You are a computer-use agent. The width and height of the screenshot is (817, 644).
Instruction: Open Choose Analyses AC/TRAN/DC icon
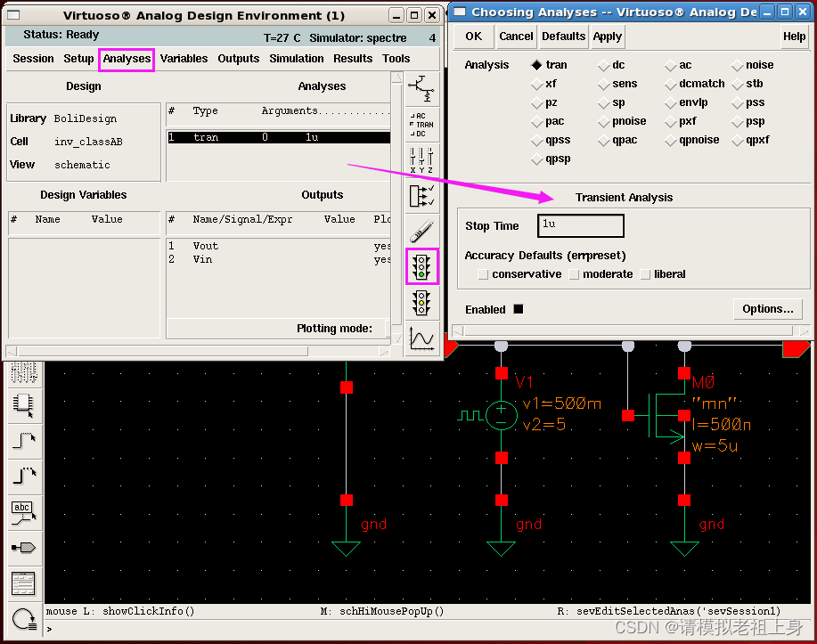(421, 125)
